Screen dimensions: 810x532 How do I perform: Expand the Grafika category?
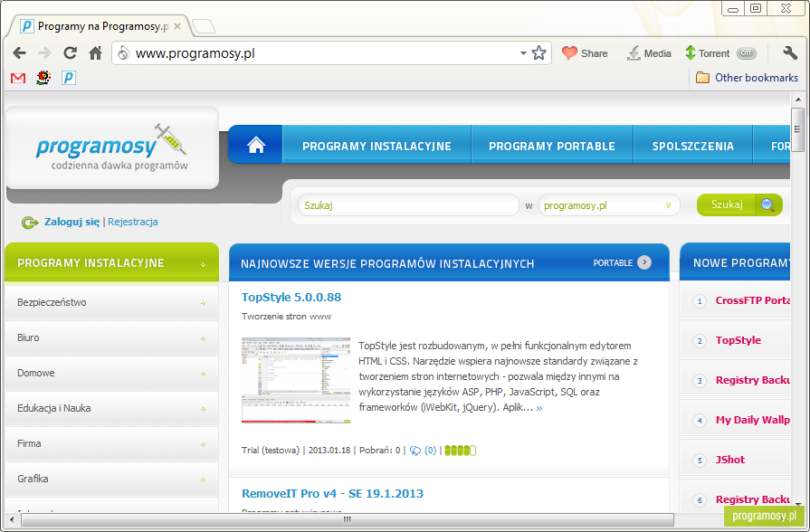204,480
